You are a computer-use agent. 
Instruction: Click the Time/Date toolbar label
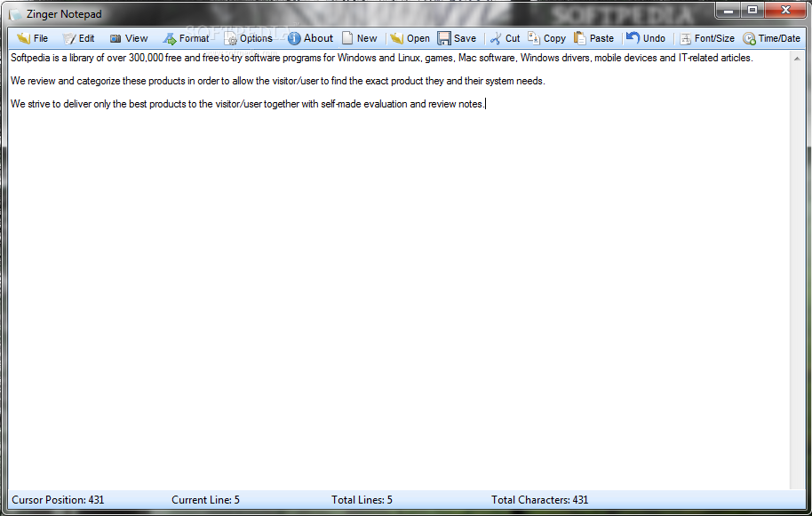(x=779, y=38)
